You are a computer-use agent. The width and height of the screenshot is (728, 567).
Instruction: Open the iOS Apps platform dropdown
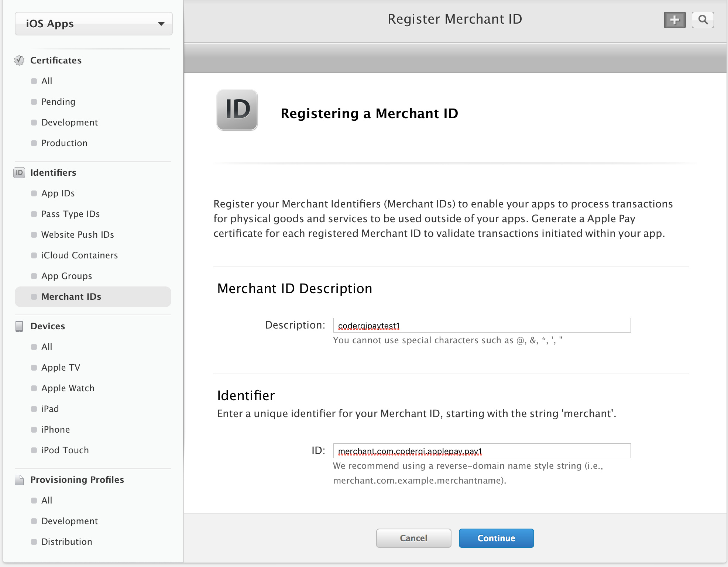click(x=94, y=24)
